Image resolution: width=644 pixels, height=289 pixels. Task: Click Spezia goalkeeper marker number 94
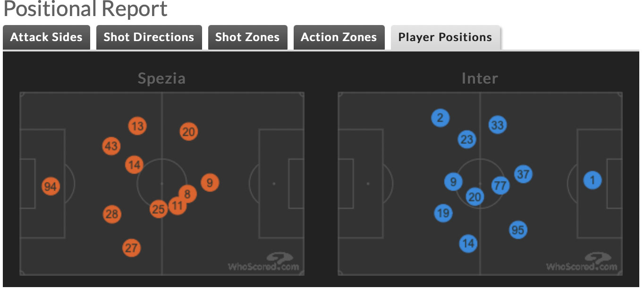(x=50, y=187)
